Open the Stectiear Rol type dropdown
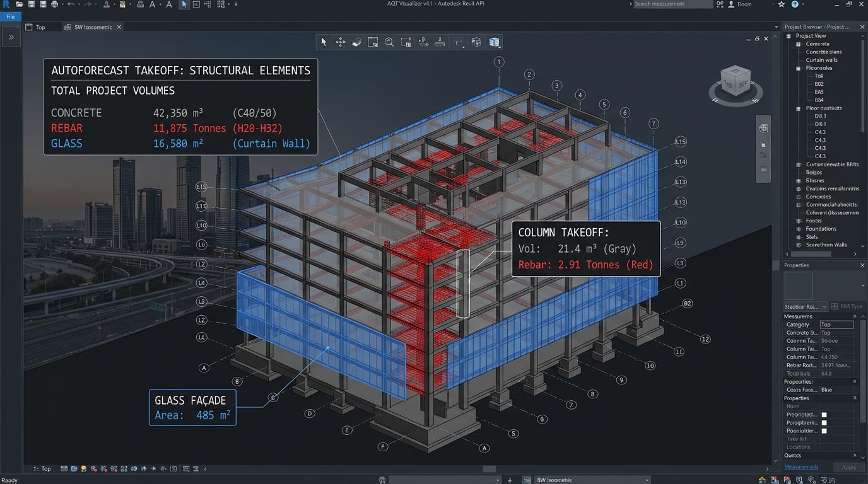The image size is (868, 484). 806,306
